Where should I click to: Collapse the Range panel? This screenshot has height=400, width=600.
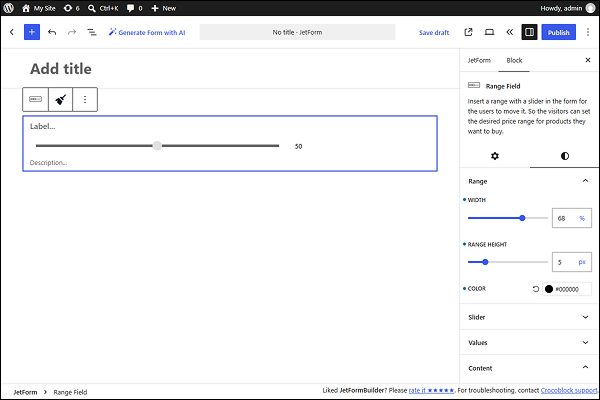pos(530,181)
